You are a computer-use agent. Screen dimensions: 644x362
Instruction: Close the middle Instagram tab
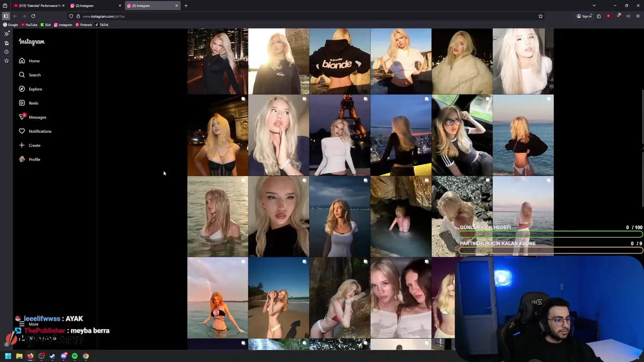pyautogui.click(x=120, y=6)
